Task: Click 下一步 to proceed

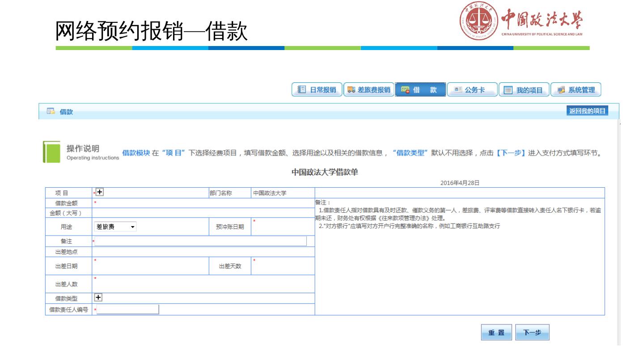Action: coord(532,333)
